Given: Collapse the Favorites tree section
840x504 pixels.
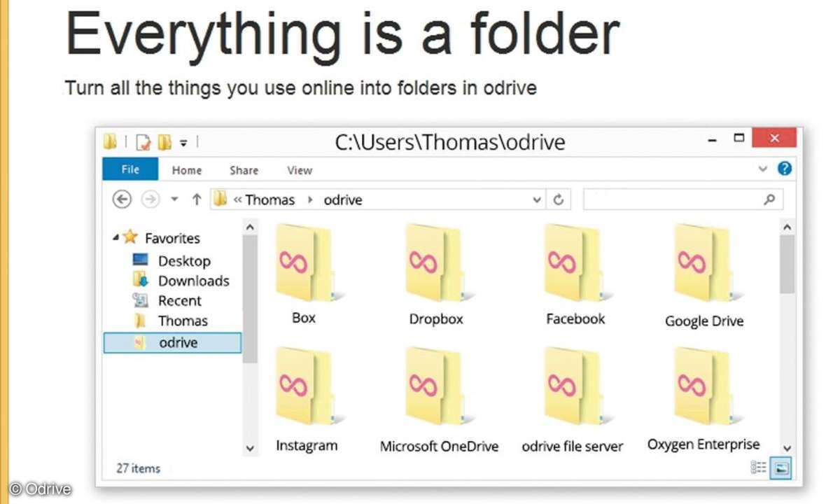Looking at the screenshot, I should 115,238.
